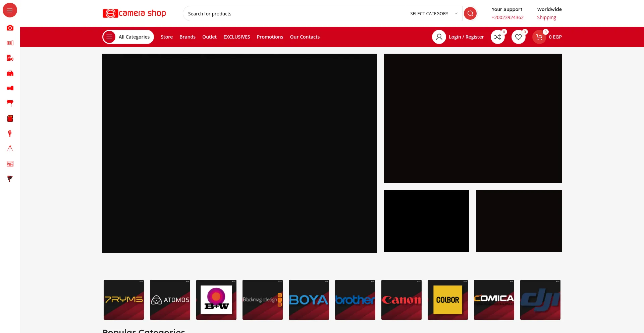Select the Canon brand thumbnail
The height and width of the screenshot is (333, 644).
401,299
